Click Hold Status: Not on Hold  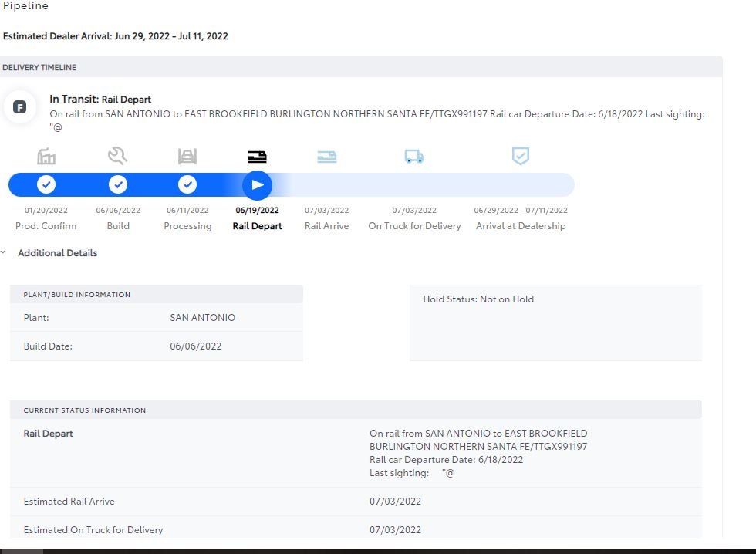click(478, 299)
